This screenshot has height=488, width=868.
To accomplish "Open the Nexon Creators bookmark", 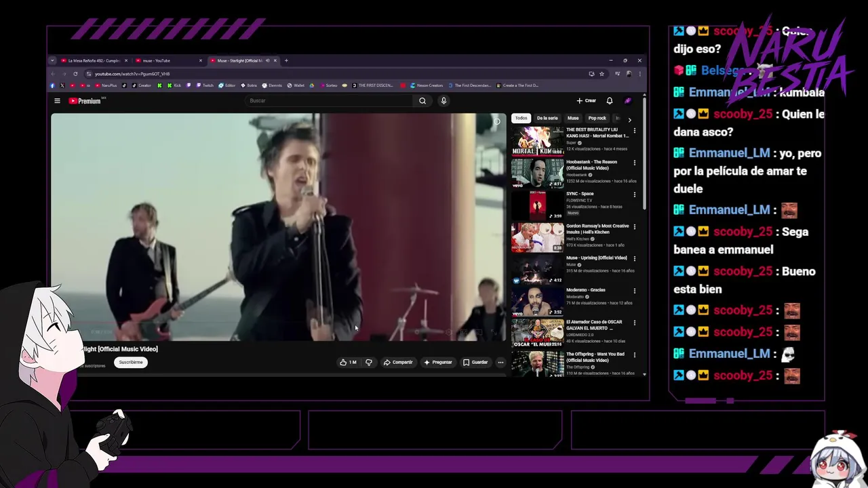I will [427, 85].
